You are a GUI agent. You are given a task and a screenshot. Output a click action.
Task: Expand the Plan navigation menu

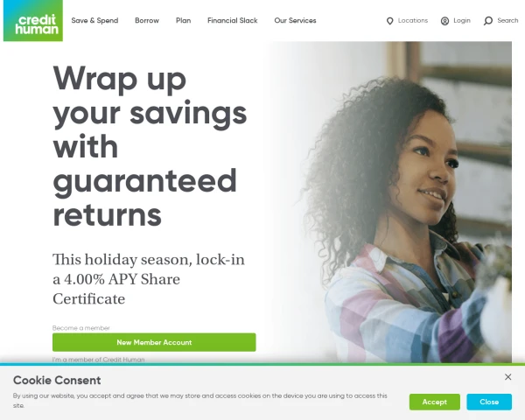coord(184,20)
